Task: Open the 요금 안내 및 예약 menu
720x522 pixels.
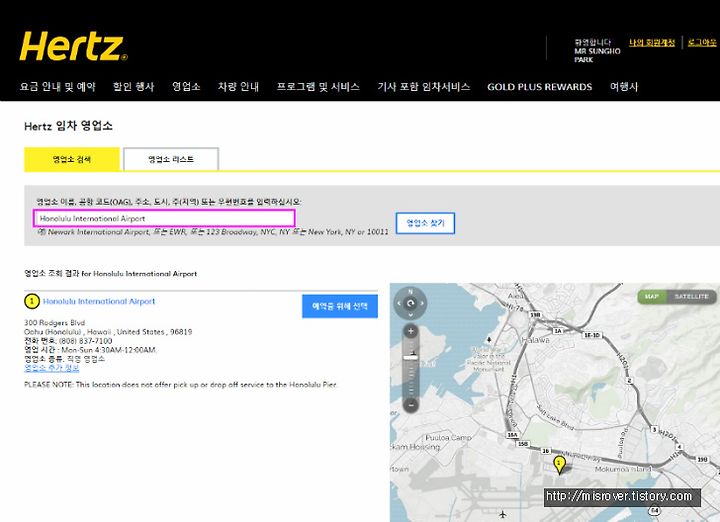Action: click(x=57, y=87)
